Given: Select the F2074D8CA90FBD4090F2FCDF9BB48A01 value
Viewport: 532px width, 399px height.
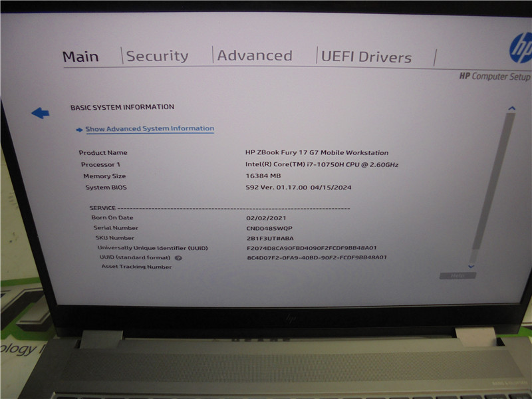Looking at the screenshot, I should pyautogui.click(x=311, y=248).
